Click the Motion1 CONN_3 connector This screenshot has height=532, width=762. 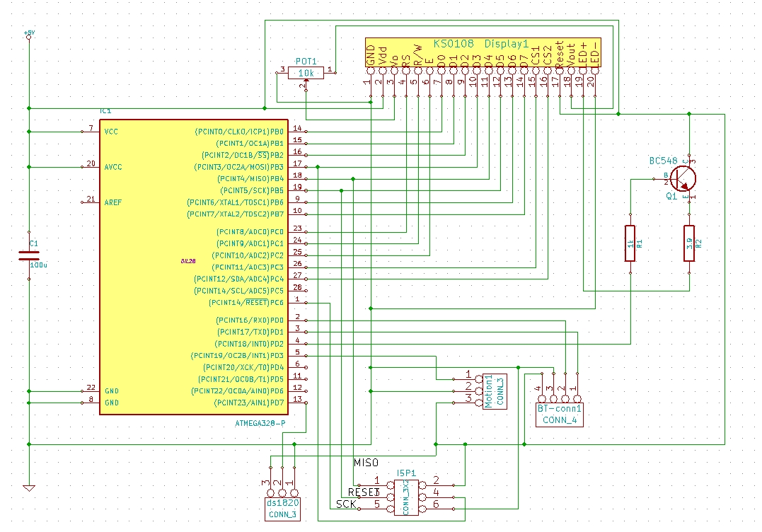487,388
